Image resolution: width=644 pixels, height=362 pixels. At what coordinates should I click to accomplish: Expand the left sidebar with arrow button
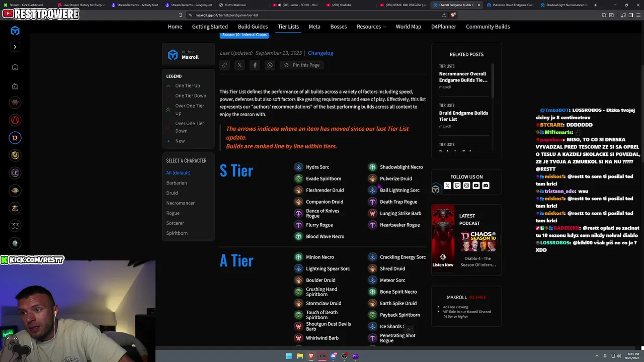(x=15, y=47)
